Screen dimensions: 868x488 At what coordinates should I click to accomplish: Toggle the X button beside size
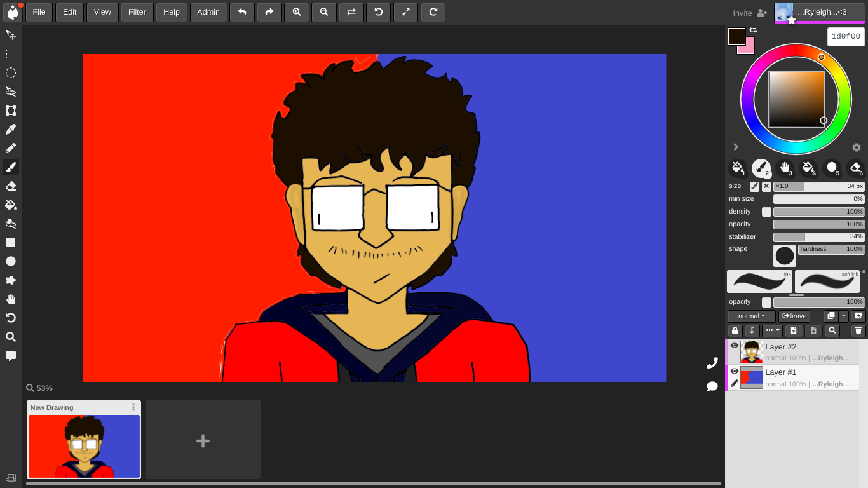766,187
